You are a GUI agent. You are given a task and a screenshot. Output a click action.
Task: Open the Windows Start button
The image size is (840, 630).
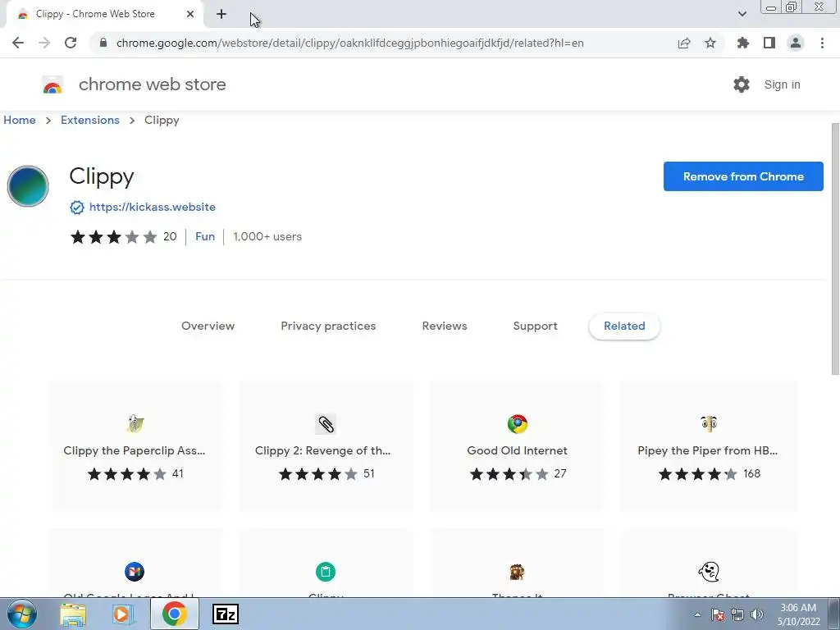[x=21, y=614]
